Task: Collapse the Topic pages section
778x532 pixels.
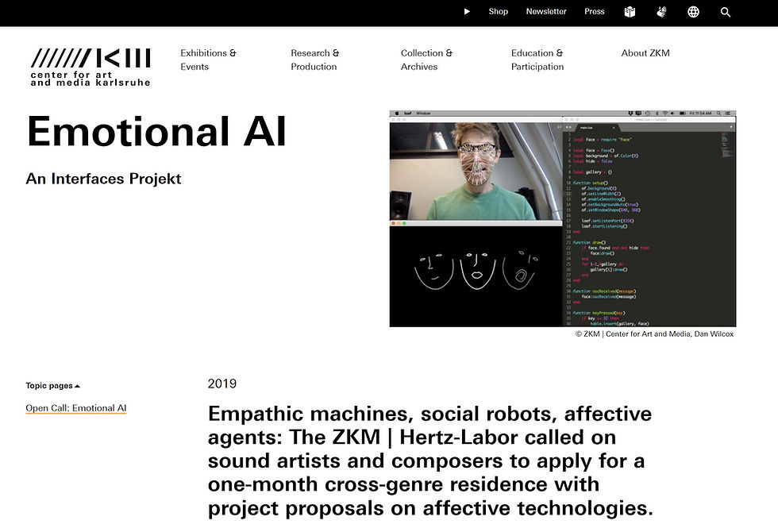Action: click(52, 386)
